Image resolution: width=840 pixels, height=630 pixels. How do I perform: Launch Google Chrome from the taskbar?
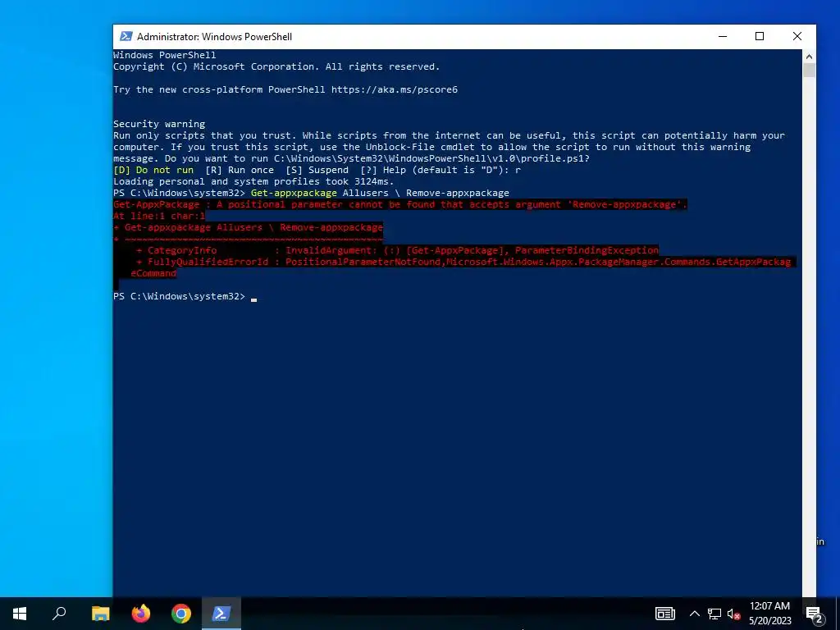pos(181,614)
